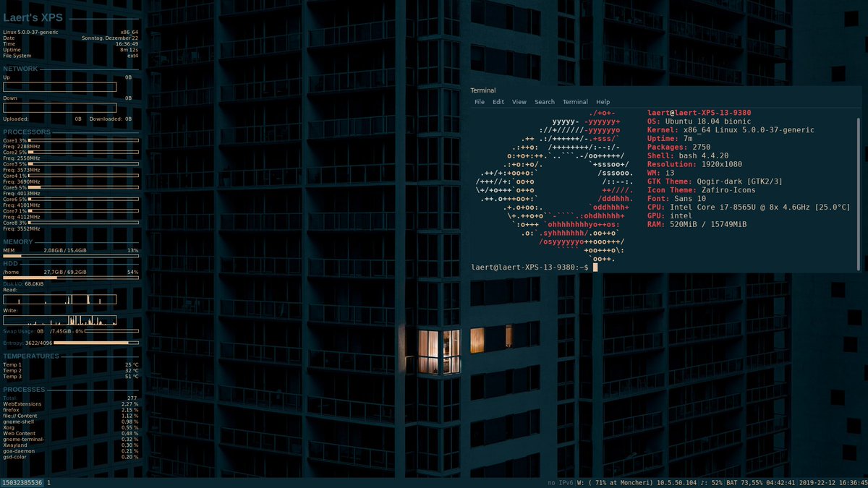Click the 'Packages: 2750' line in Terminal

click(x=678, y=147)
